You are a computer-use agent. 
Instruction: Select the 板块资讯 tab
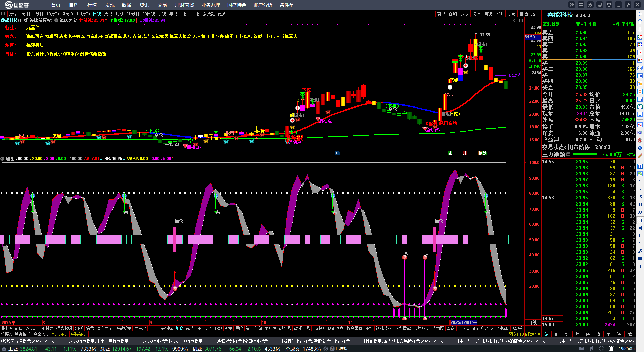pos(79,334)
